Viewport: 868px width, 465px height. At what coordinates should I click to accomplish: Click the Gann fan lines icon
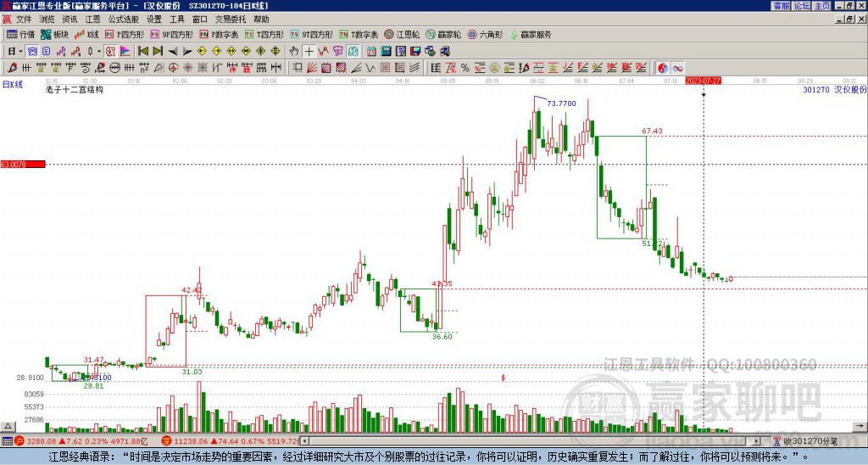312,68
